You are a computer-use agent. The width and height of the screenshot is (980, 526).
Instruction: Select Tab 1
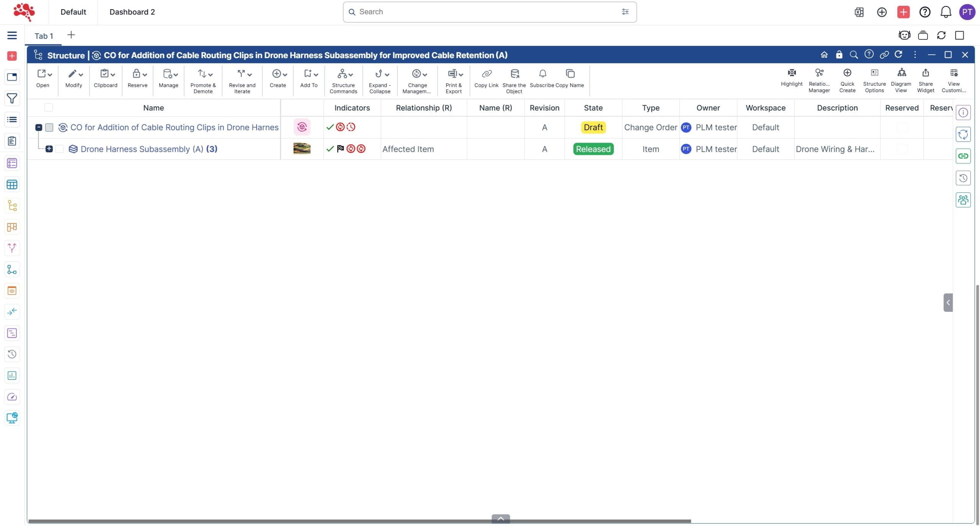pos(44,36)
